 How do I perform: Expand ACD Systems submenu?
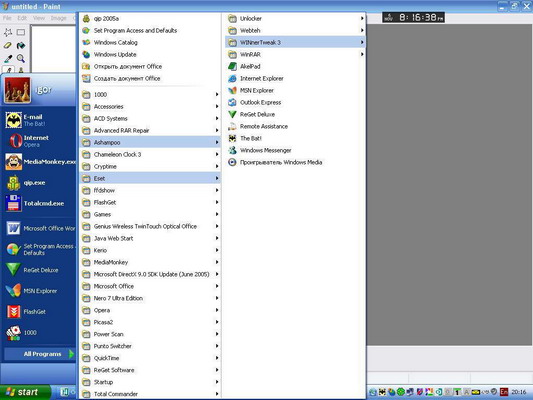click(150, 118)
